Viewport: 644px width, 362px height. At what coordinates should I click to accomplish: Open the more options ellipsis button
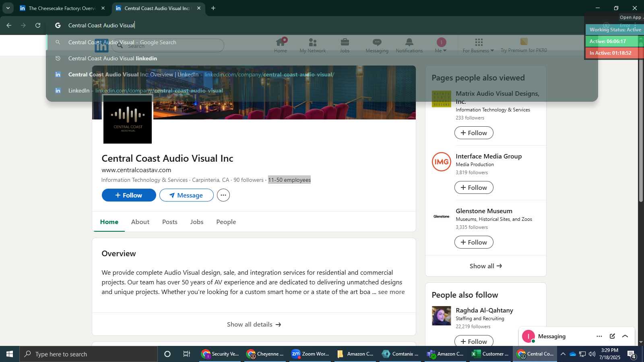[223, 195]
